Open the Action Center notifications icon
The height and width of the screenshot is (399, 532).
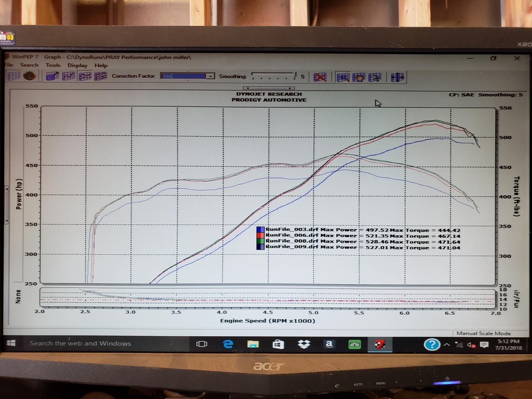coord(484,345)
